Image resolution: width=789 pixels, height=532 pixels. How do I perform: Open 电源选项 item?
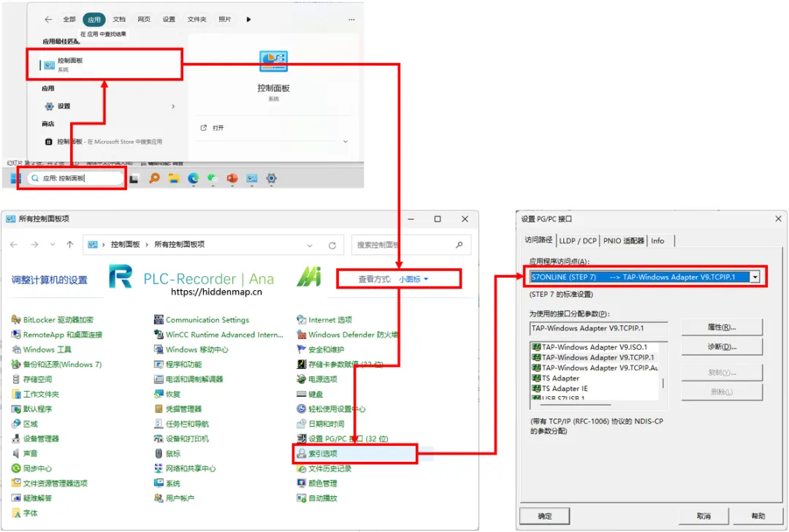pos(317,379)
